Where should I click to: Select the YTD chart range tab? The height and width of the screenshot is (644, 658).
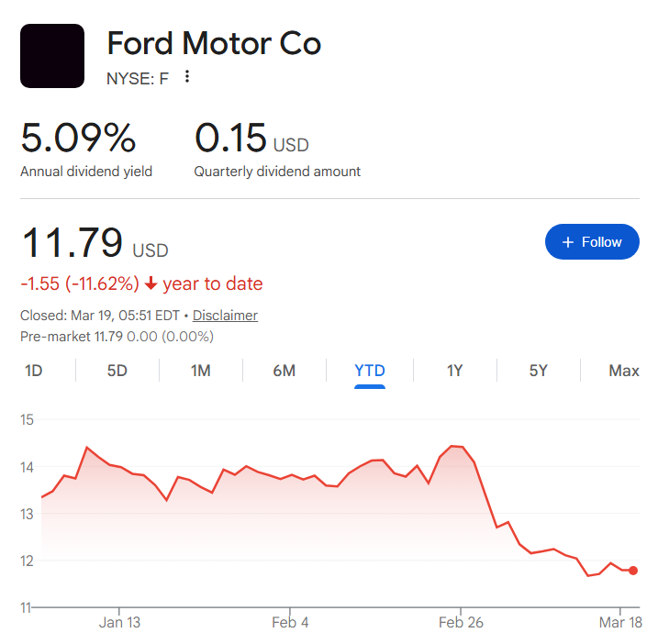[370, 371]
